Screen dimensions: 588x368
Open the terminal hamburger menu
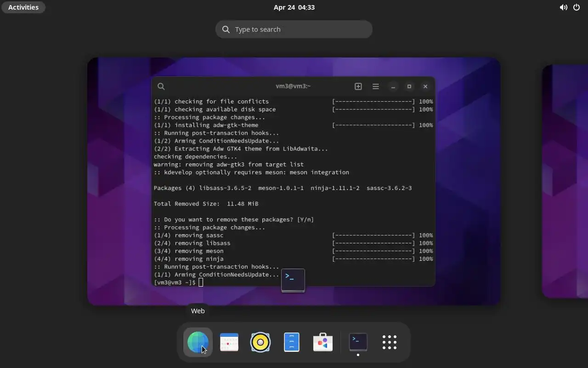(376, 86)
